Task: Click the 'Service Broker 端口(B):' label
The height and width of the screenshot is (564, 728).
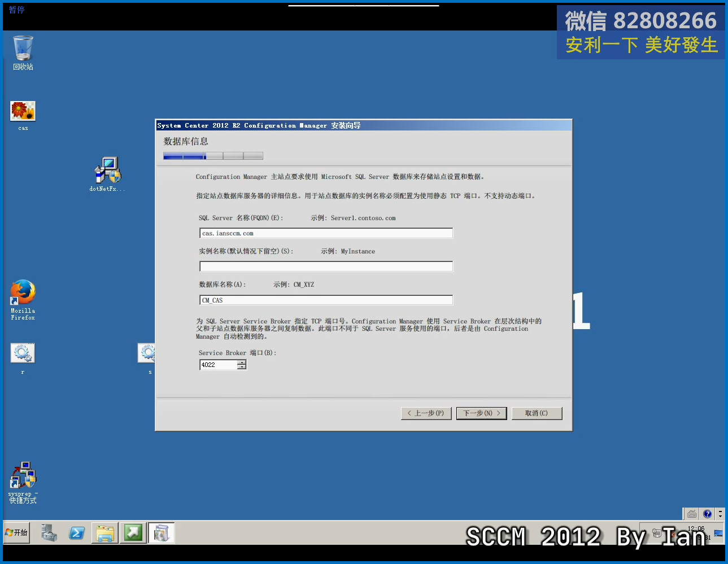Action: tap(237, 353)
